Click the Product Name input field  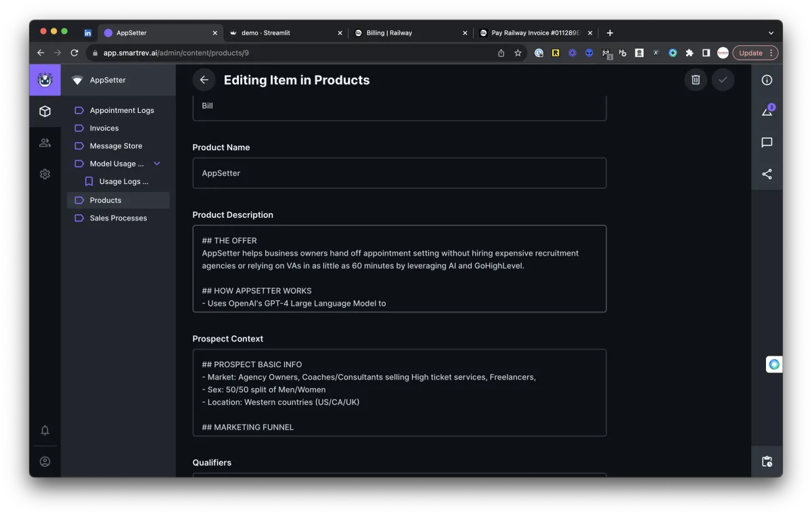[399, 173]
